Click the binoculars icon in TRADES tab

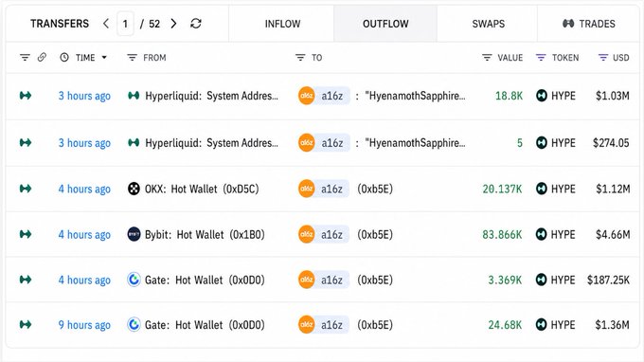click(568, 24)
